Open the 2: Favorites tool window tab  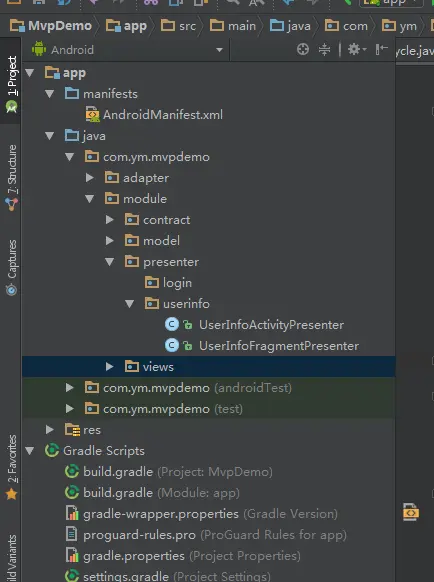[x=12, y=467]
